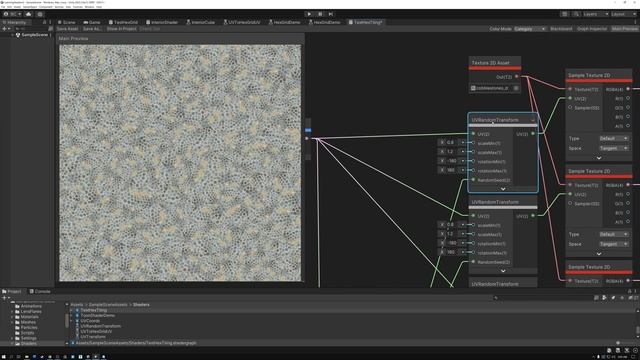640x360 pixels.
Task: Open the Space Tangent dropdown in the second Sample Texture 2D
Action: (x=614, y=244)
